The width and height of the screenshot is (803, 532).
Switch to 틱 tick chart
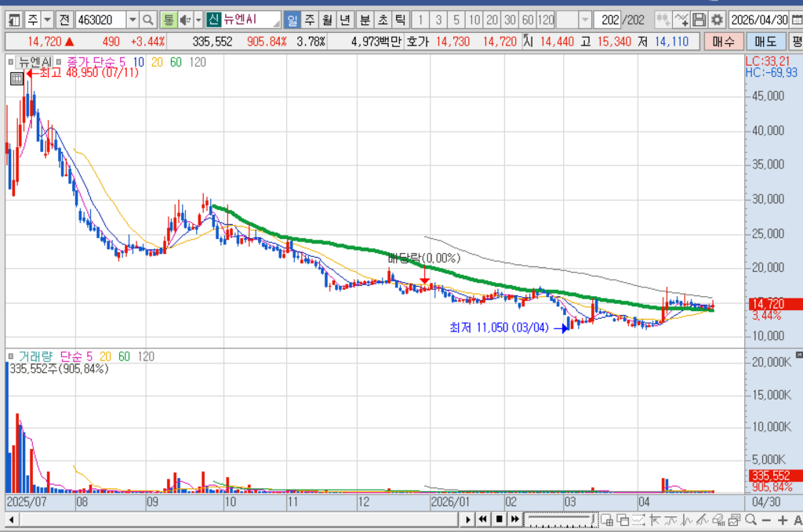click(x=400, y=20)
